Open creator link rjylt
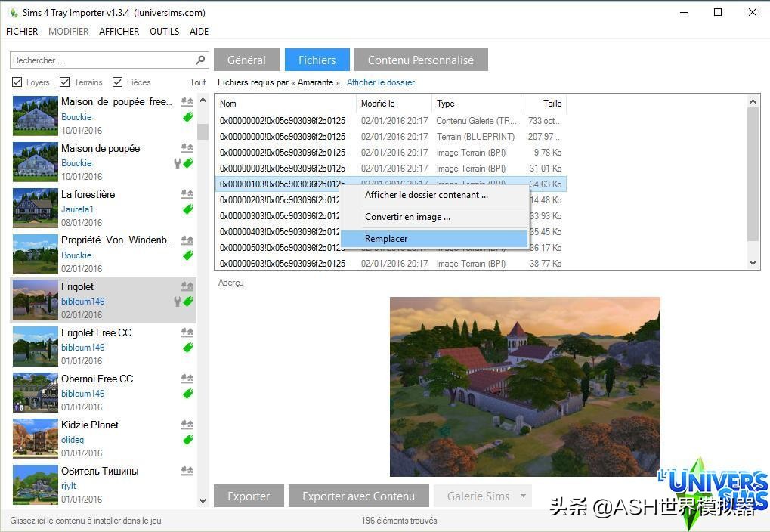 point(68,486)
